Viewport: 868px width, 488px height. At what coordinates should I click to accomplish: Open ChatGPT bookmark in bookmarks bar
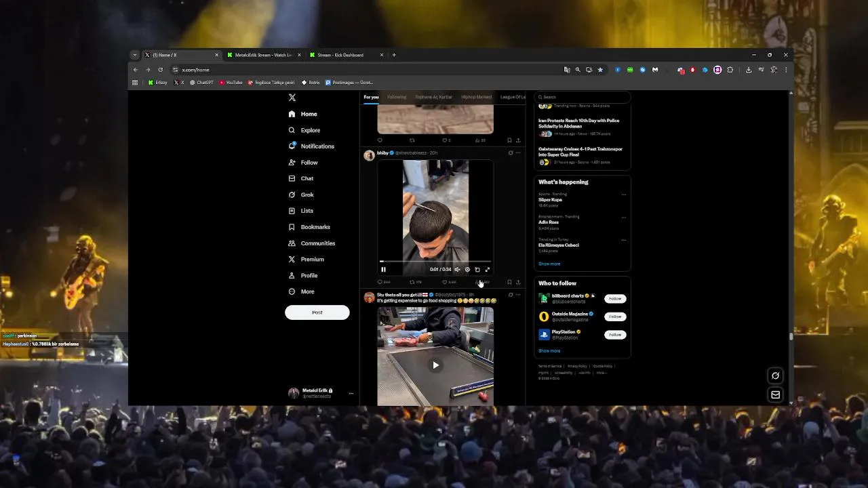pyautogui.click(x=201, y=83)
